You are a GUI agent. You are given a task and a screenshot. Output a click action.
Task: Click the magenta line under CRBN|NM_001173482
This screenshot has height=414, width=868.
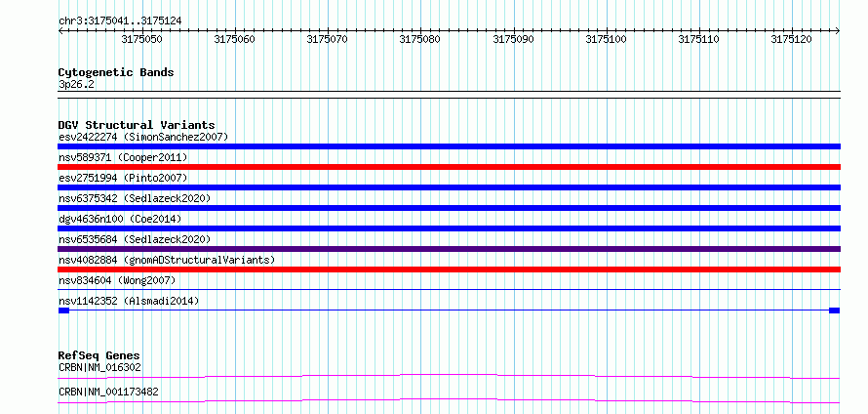click(449, 400)
